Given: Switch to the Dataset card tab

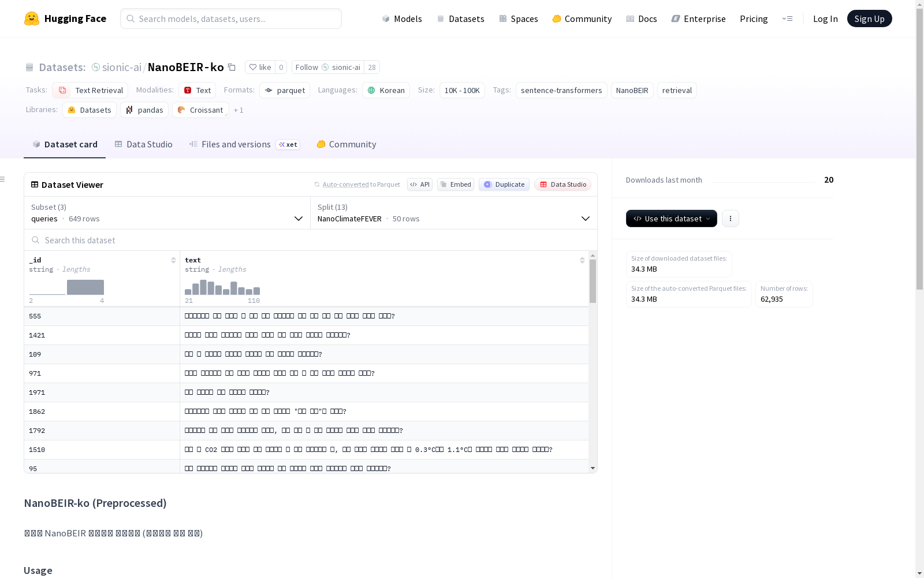Looking at the screenshot, I should 65,144.
